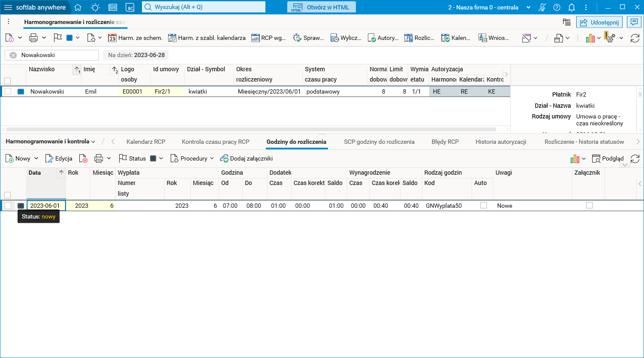This screenshot has height=358, width=644.
Task: Sort by the Nazwisko column header
Action: pyautogui.click(x=42, y=69)
